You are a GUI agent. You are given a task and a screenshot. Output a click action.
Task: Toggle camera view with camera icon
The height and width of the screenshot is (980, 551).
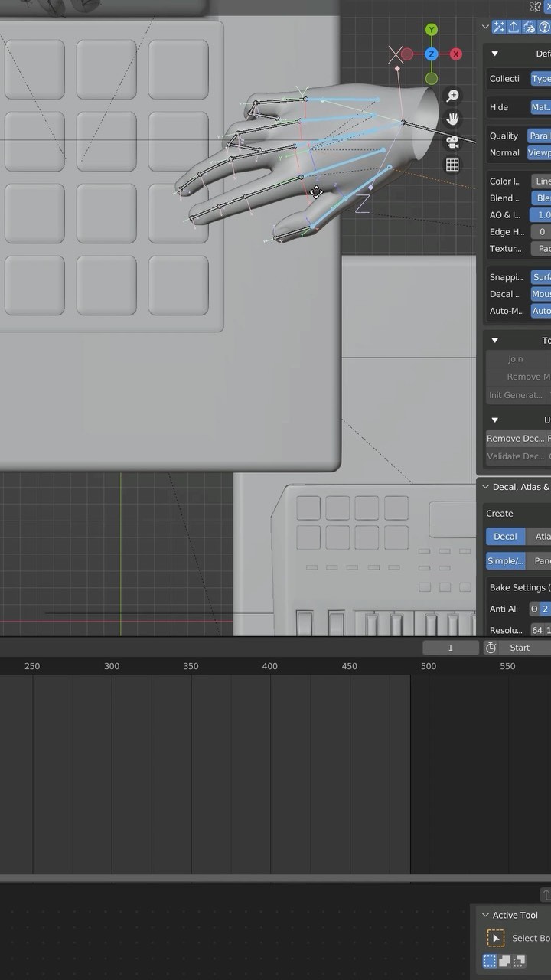pos(453,142)
